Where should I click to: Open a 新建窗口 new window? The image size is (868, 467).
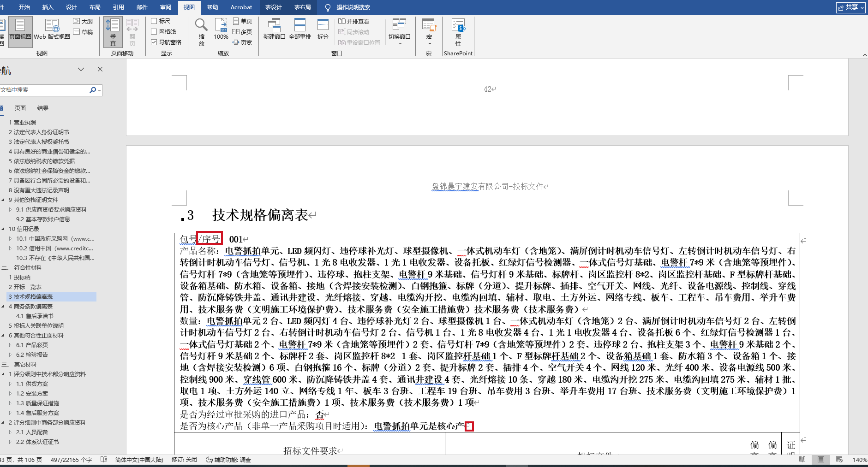(x=274, y=29)
